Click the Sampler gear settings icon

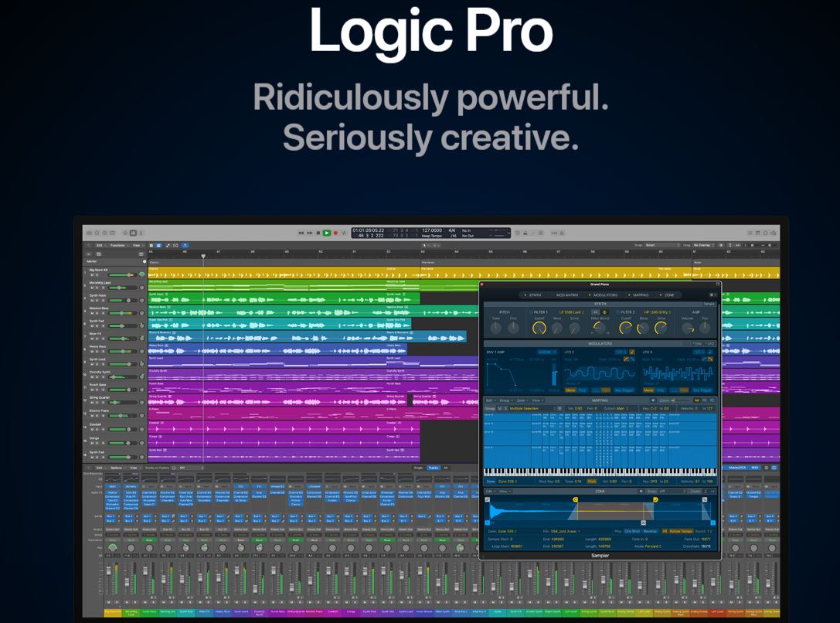[712, 295]
